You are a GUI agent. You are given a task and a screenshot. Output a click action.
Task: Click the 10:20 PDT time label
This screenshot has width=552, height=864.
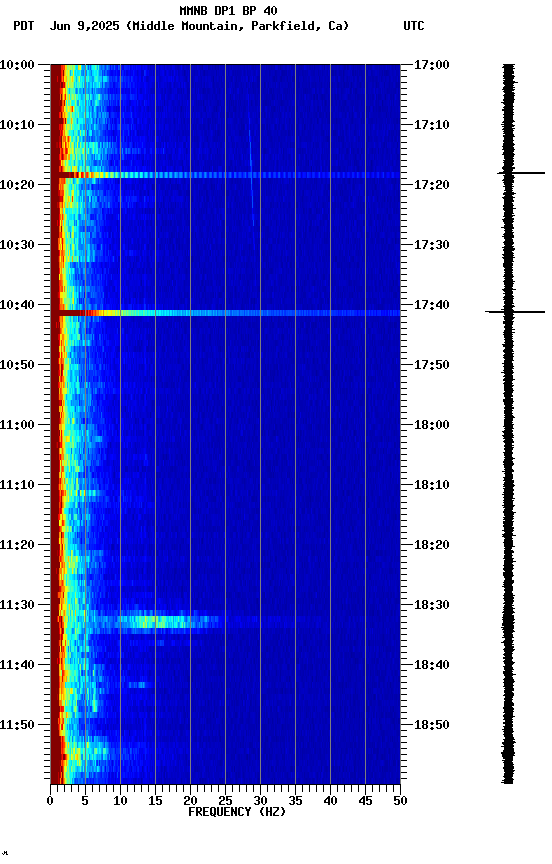coord(17,185)
